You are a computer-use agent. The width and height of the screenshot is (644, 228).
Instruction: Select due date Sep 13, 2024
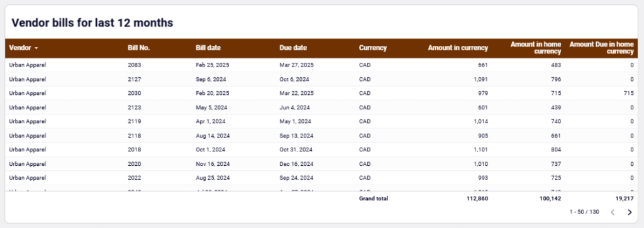click(297, 136)
